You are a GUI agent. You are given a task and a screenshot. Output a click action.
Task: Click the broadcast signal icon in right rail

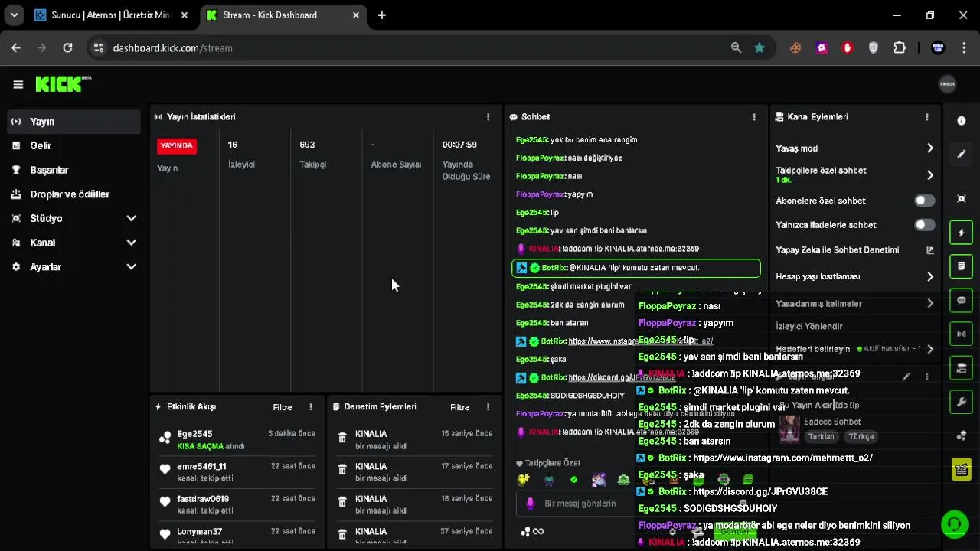coord(962,334)
